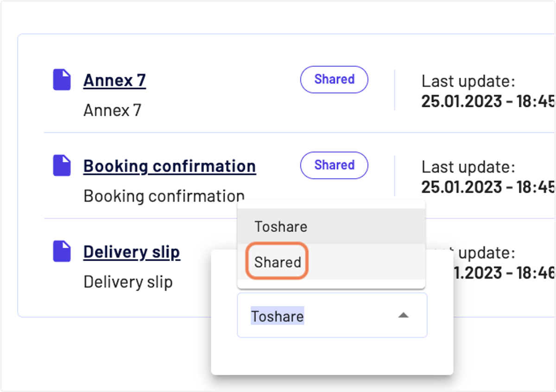Screen dimensions: 556x392
Task: Open the Delivery slip document link
Action: (x=132, y=252)
